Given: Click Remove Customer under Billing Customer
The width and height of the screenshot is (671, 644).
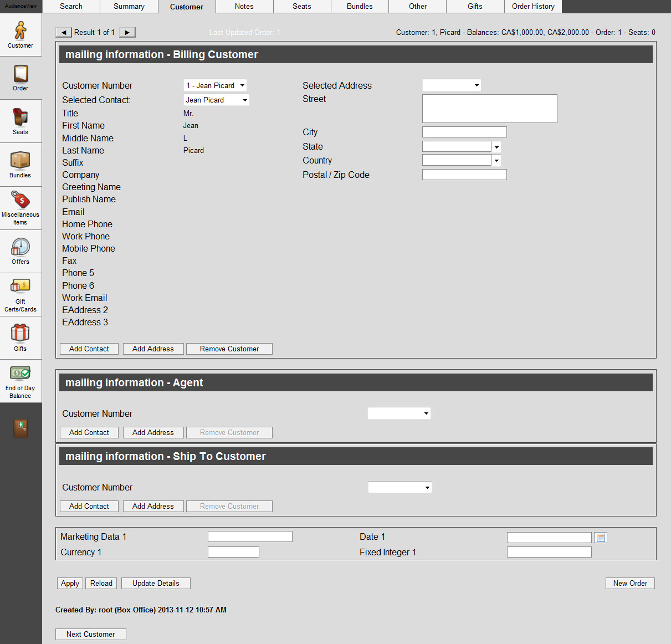Looking at the screenshot, I should pos(229,349).
